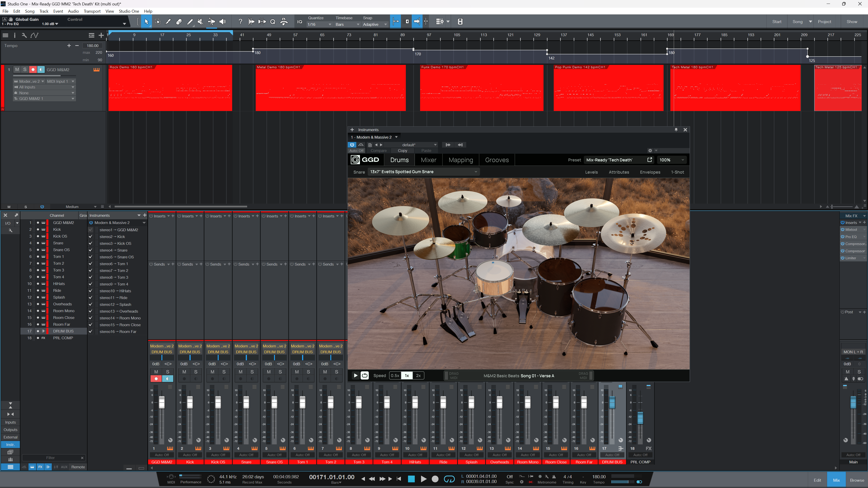
Task: Click the Project button
Action: [824, 21]
